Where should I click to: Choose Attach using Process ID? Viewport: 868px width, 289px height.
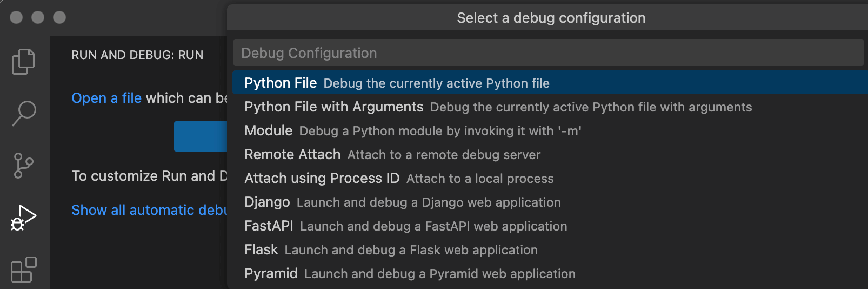(x=322, y=178)
